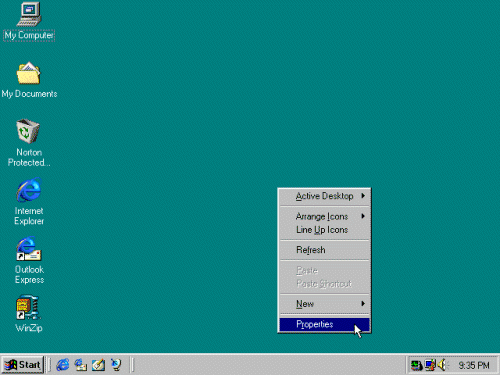Image resolution: width=500 pixels, height=375 pixels.
Task: Choose Refresh in the context menu
Action: tap(324, 250)
